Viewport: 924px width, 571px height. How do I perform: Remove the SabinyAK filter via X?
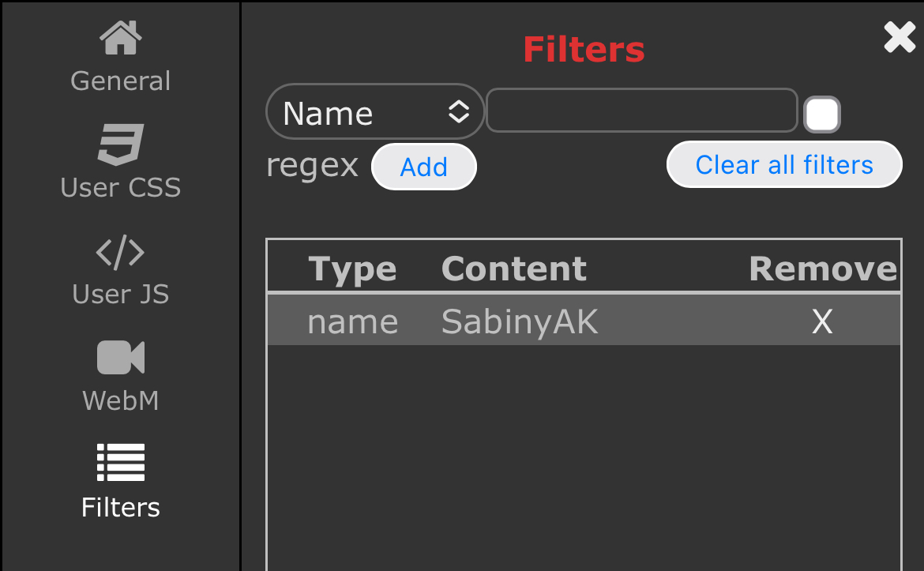point(822,321)
